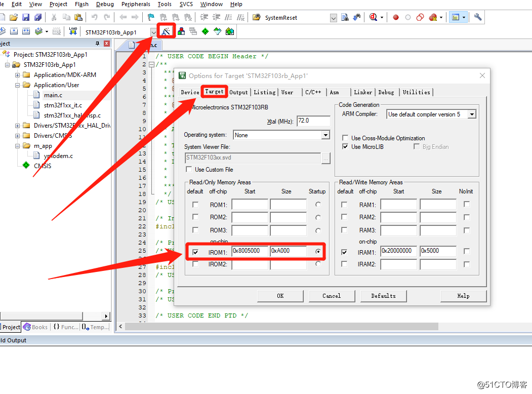
Task: Insert breakpoint with solid red circle icon
Action: pyautogui.click(x=396, y=17)
